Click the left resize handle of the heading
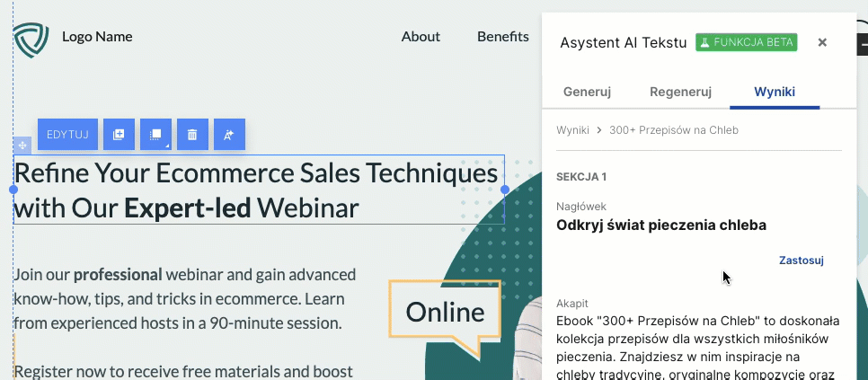Image resolution: width=868 pixels, height=380 pixels. click(13, 190)
